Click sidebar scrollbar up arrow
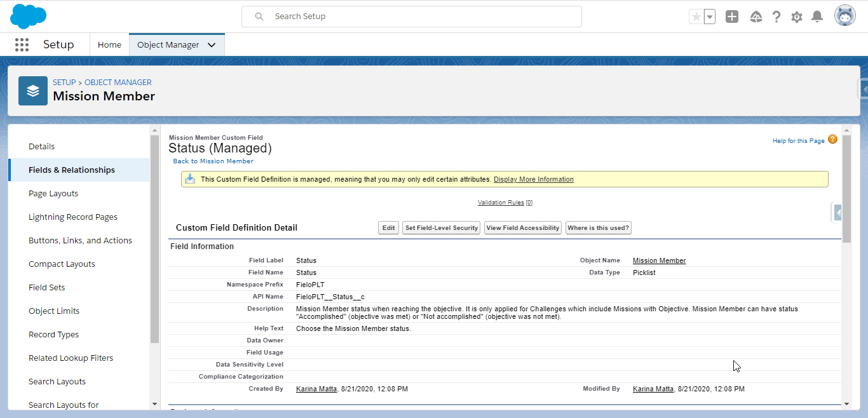The height and width of the screenshot is (418, 868). point(154,130)
